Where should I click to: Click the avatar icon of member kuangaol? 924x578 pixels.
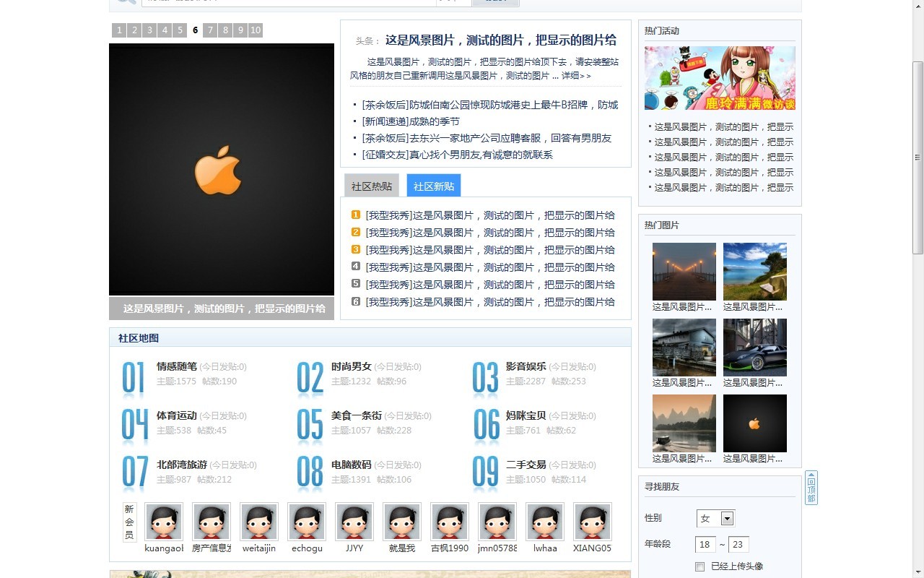pos(164,522)
